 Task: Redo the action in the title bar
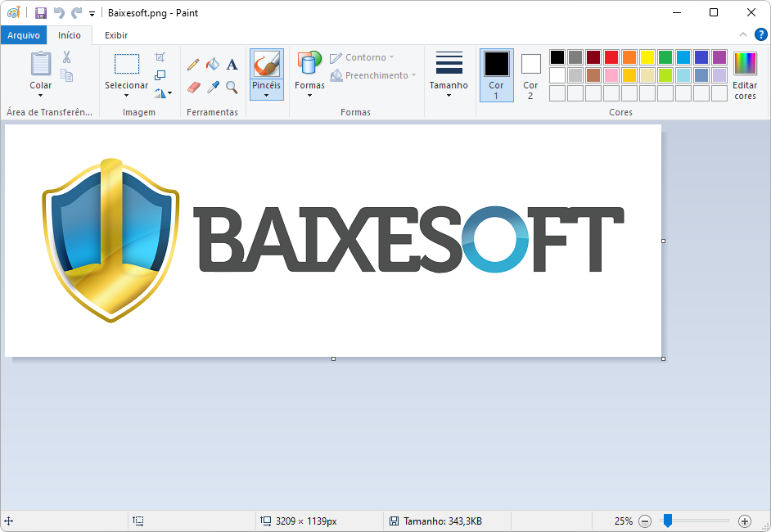pyautogui.click(x=77, y=13)
